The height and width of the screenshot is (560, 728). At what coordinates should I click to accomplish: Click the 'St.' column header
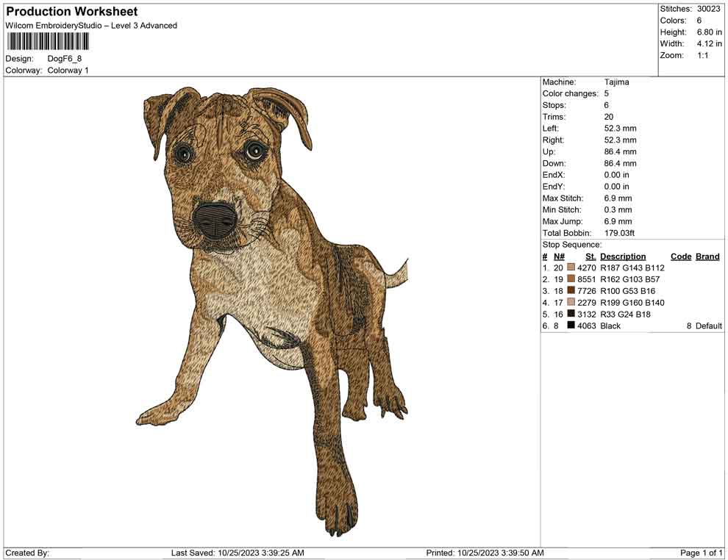[x=590, y=256]
